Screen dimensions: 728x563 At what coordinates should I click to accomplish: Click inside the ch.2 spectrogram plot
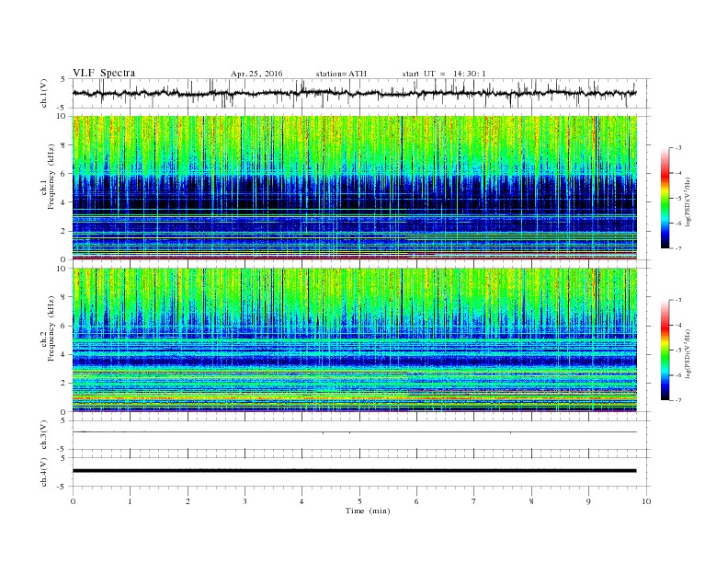click(x=355, y=339)
